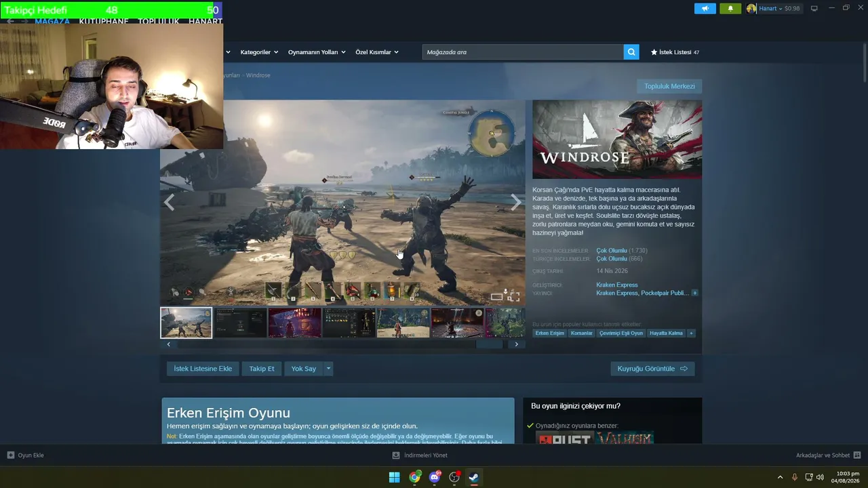Click the add game plus icon
The image size is (868, 488).
(x=11, y=455)
